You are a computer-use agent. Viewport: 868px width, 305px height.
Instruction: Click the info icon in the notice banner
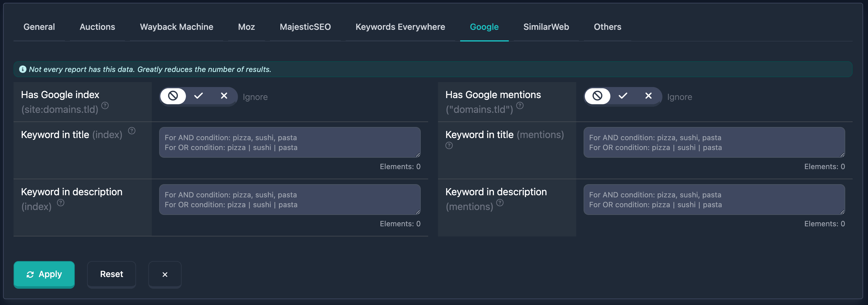coord(22,69)
